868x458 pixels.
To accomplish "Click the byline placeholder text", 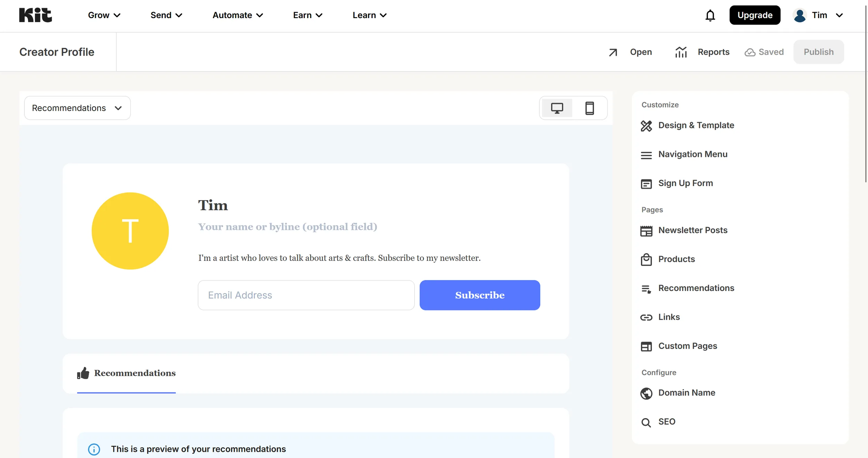I will point(287,227).
